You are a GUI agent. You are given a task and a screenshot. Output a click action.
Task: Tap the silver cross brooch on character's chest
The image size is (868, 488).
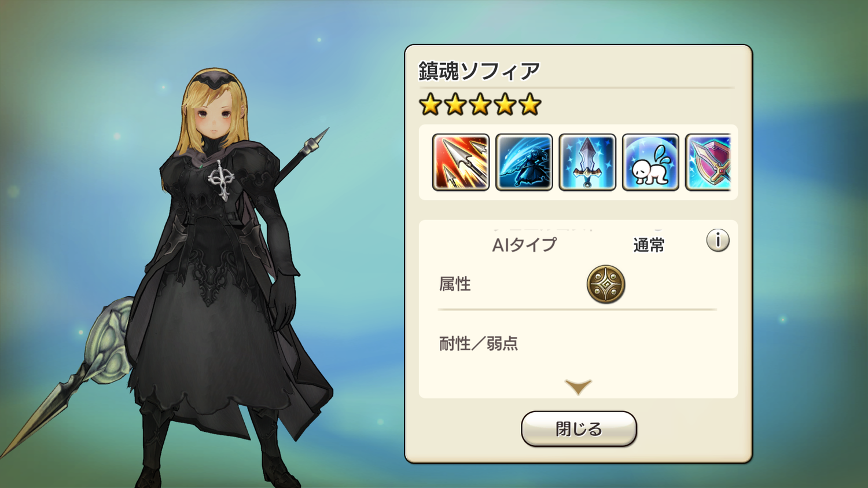tap(222, 179)
